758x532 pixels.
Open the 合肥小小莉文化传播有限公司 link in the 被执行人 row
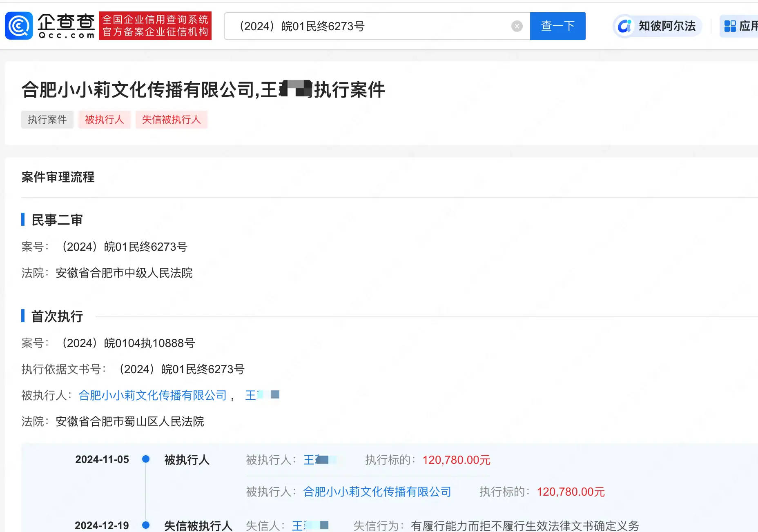152,395
